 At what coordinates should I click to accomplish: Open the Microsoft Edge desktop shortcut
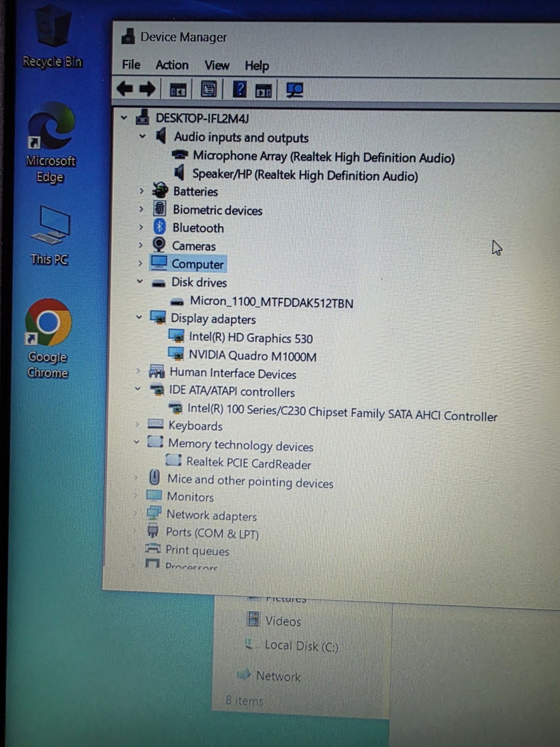tap(50, 143)
